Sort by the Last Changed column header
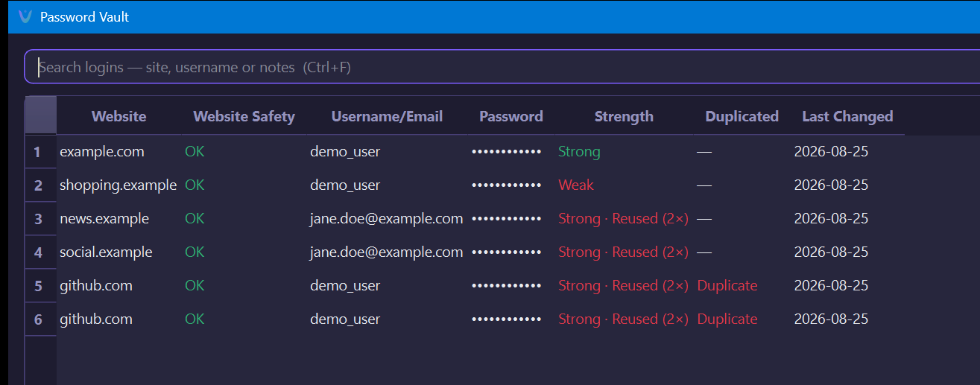 pyautogui.click(x=847, y=116)
